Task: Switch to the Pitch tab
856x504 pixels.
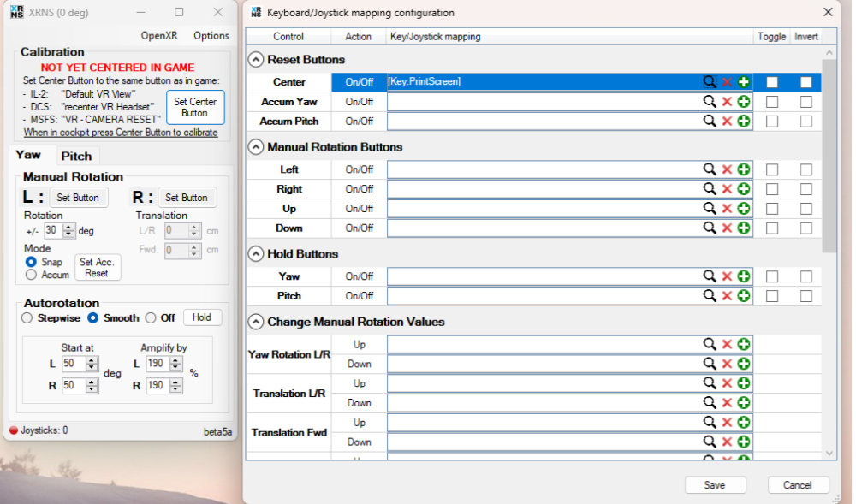Action: (x=76, y=157)
